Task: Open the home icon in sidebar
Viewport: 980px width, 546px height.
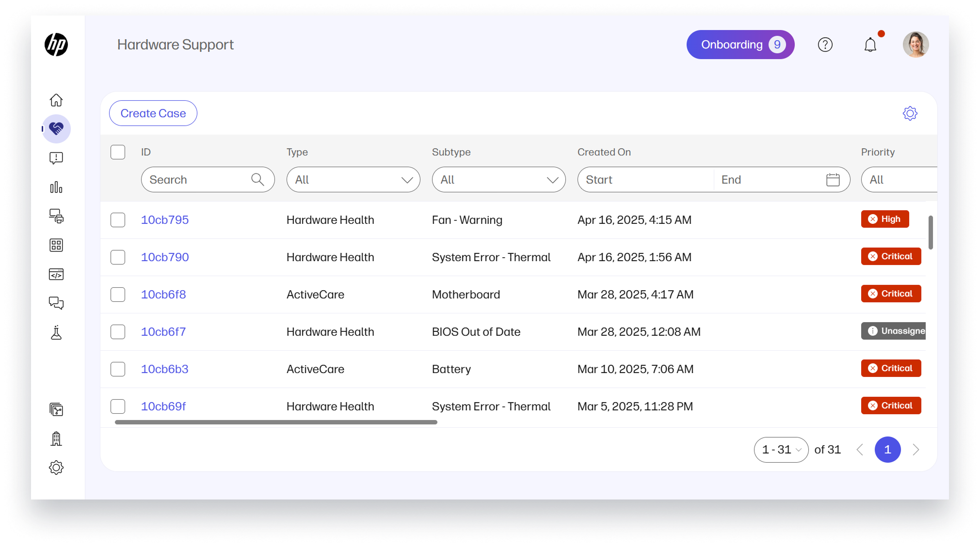Action: tap(56, 100)
